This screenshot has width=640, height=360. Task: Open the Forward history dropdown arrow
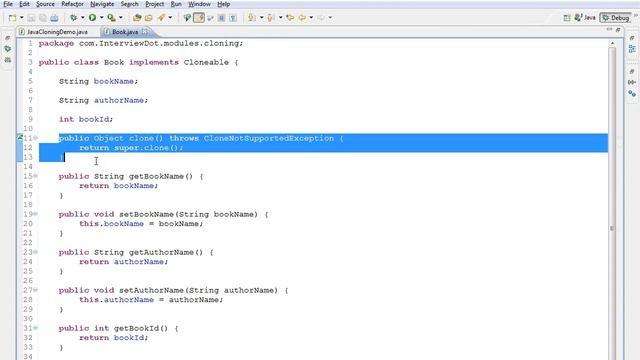tap(330, 18)
